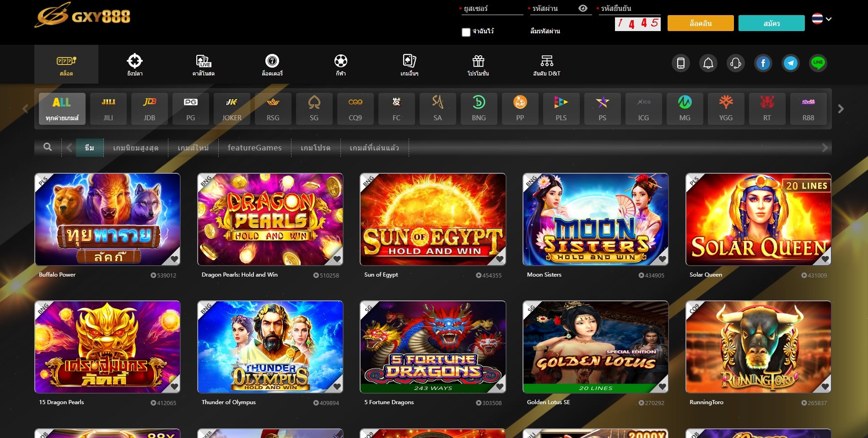Advance category tabs with right chevron
The width and height of the screenshot is (868, 438).
(x=825, y=148)
